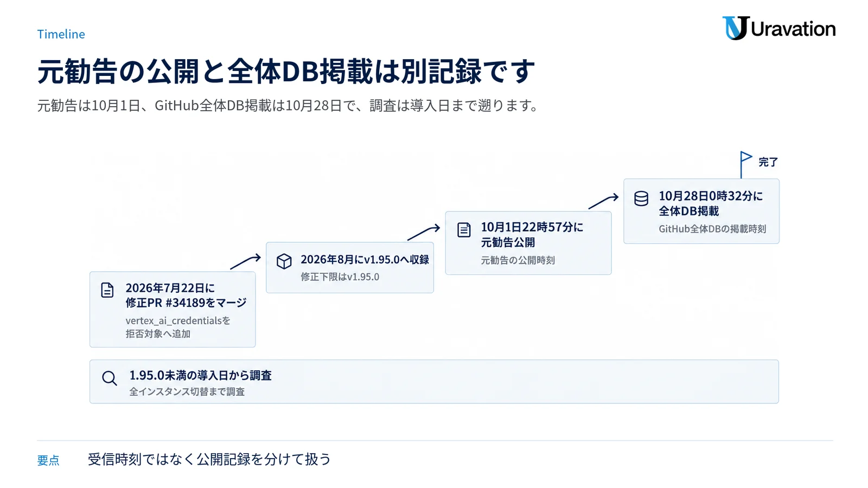Click the text GitHub全体DBの掲載時刻
Viewport: 868px width, 488px height.
pos(712,229)
